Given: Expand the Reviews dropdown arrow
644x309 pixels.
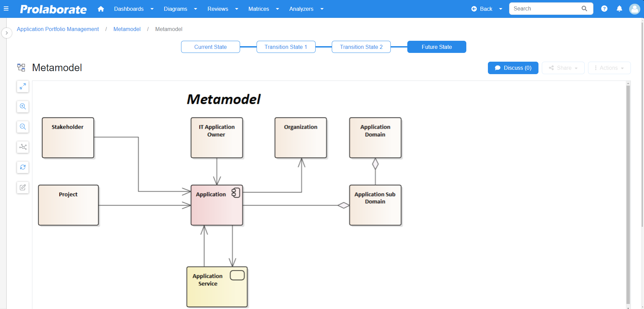Looking at the screenshot, I should [x=237, y=9].
